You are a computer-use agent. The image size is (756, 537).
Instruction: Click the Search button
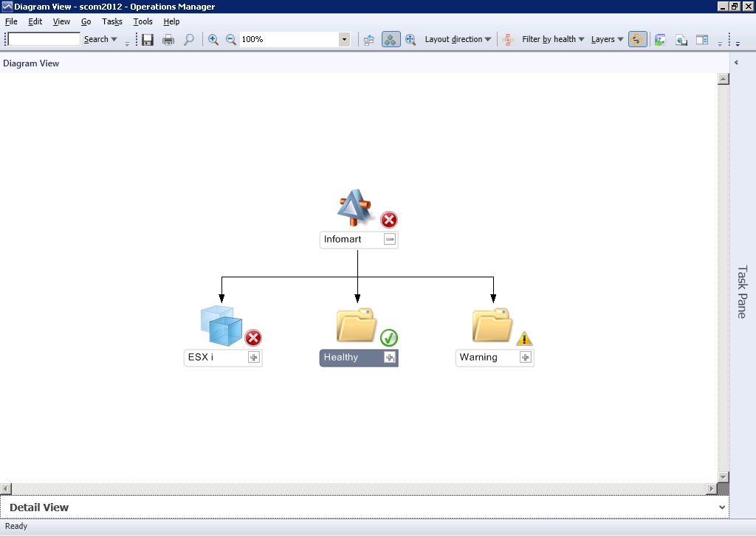click(96, 40)
